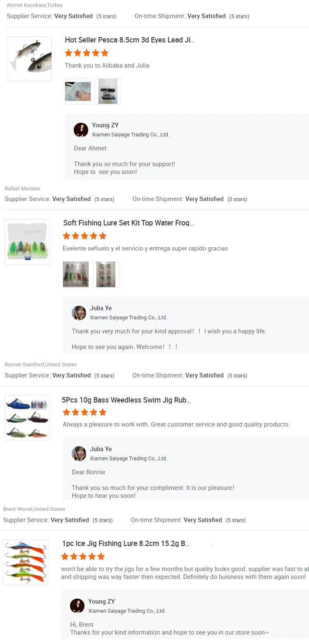Screen dimensions: 309x644
Task: Open Young ZY's avatar in the reply to Brent
Action: (77, 606)
